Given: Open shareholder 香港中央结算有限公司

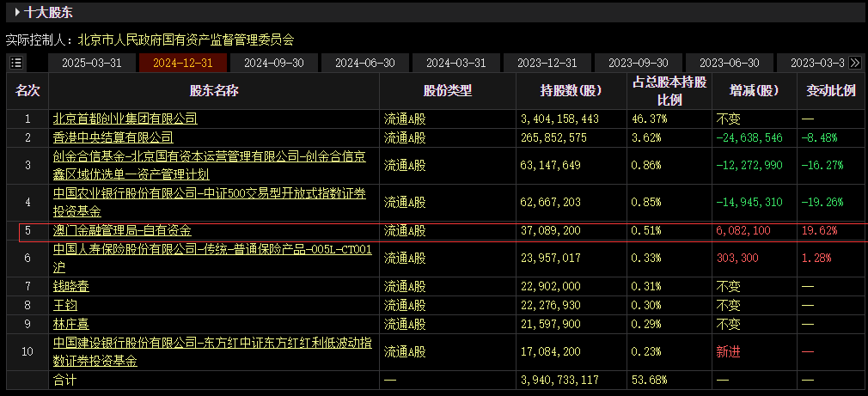Looking at the screenshot, I should [113, 137].
